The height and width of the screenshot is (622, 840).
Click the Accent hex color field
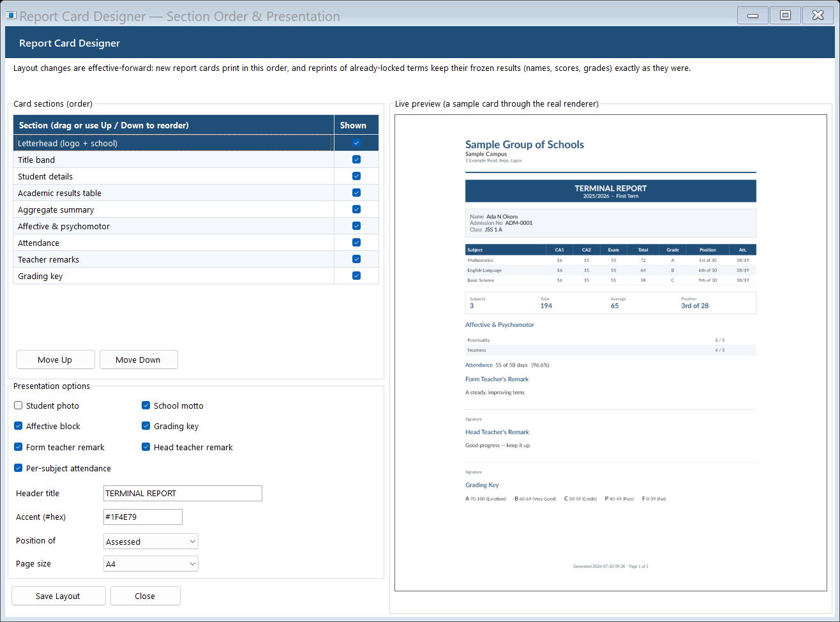(143, 517)
